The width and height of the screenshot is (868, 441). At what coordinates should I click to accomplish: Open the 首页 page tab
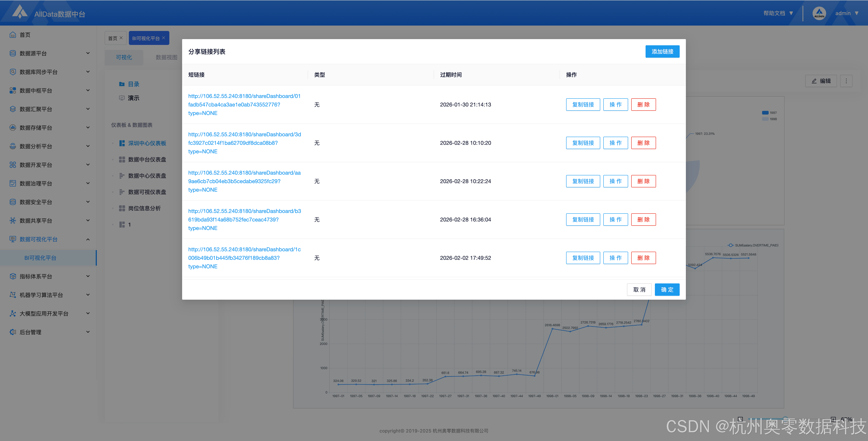[x=116, y=38]
